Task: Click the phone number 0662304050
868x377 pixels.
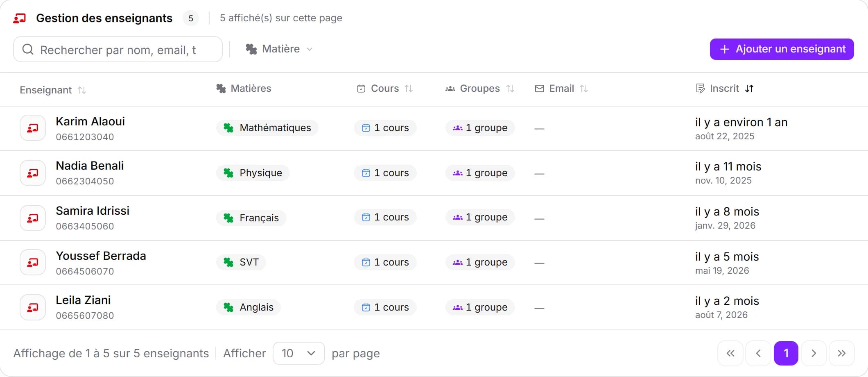Action: 85,181
